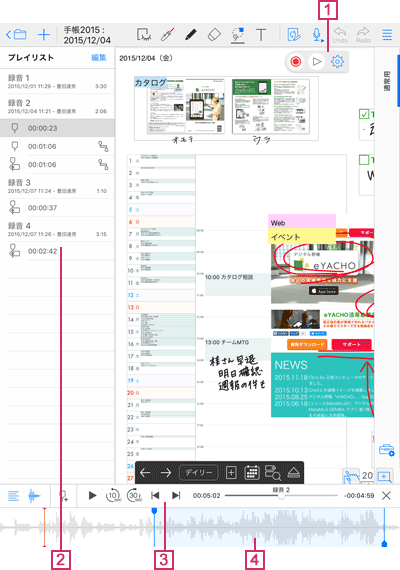Open the 13:00 チームMTG event
Viewport: 400px width, 570px height.
click(238, 349)
